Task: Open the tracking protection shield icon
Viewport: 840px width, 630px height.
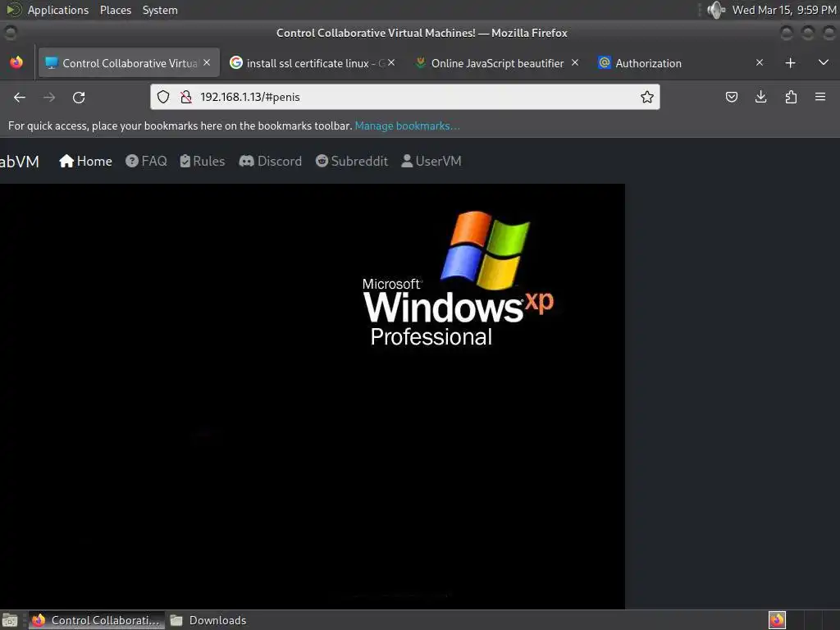Action: click(x=163, y=97)
